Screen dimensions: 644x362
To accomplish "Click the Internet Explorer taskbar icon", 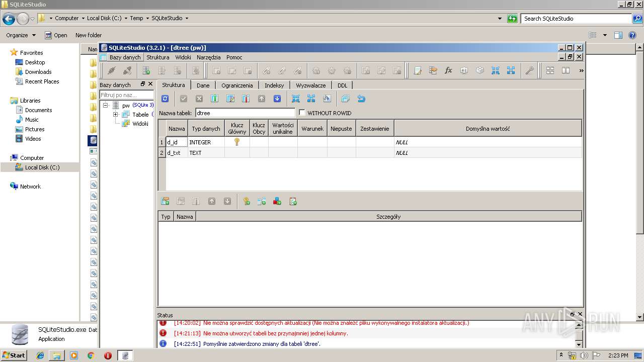I will click(40, 355).
